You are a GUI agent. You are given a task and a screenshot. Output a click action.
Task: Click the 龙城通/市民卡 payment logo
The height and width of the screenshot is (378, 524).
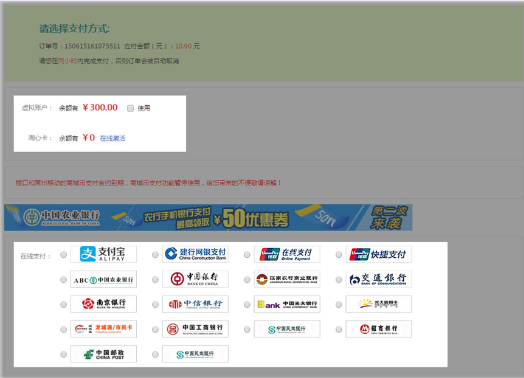pos(103,329)
